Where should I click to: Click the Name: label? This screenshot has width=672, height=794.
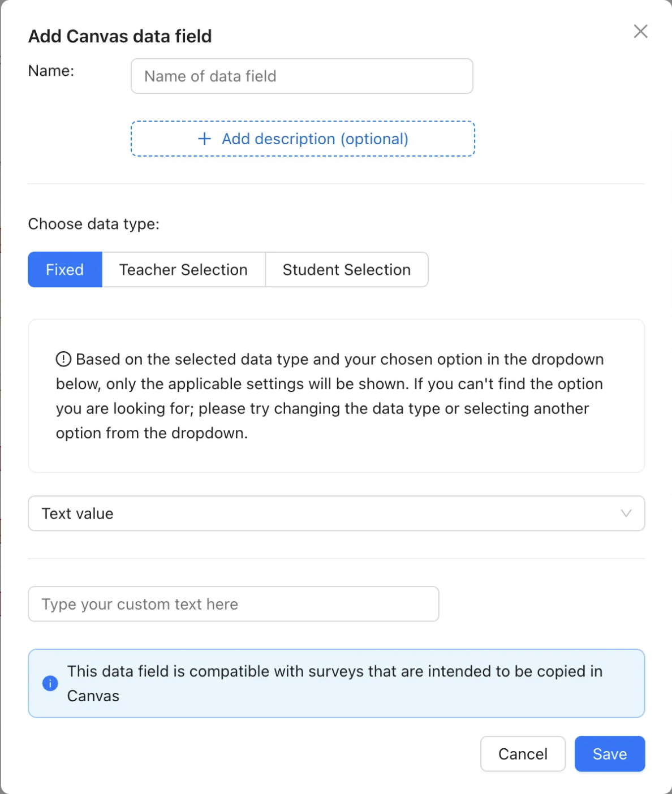[51, 71]
